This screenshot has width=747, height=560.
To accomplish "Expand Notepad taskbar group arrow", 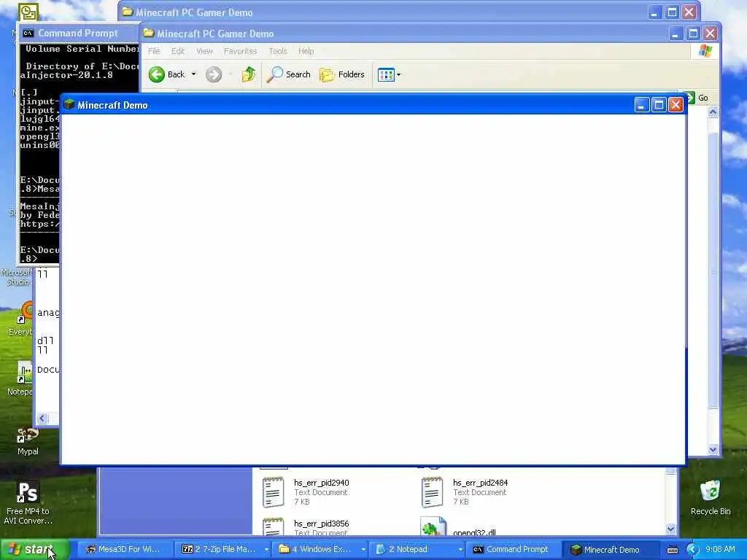I will point(460,550).
